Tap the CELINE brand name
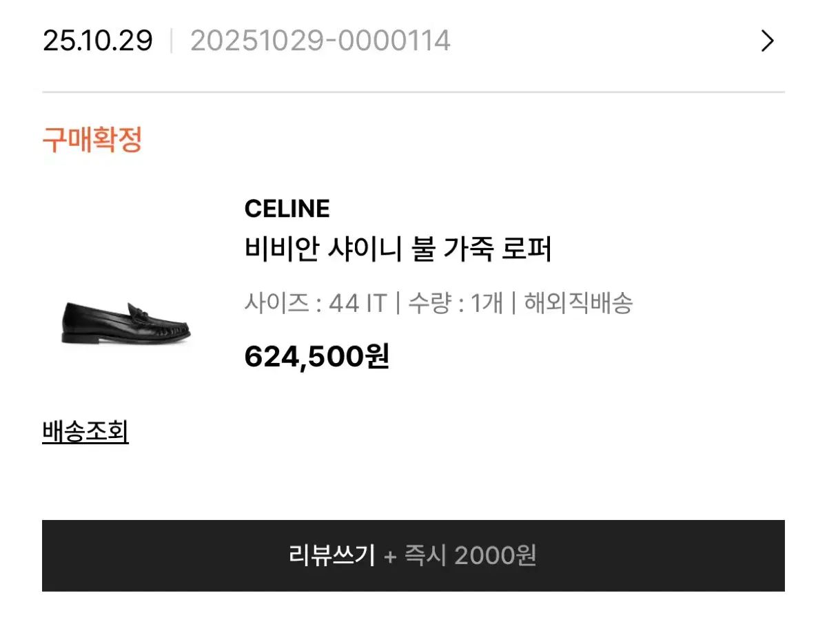This screenshot has width=827, height=644. [x=287, y=209]
